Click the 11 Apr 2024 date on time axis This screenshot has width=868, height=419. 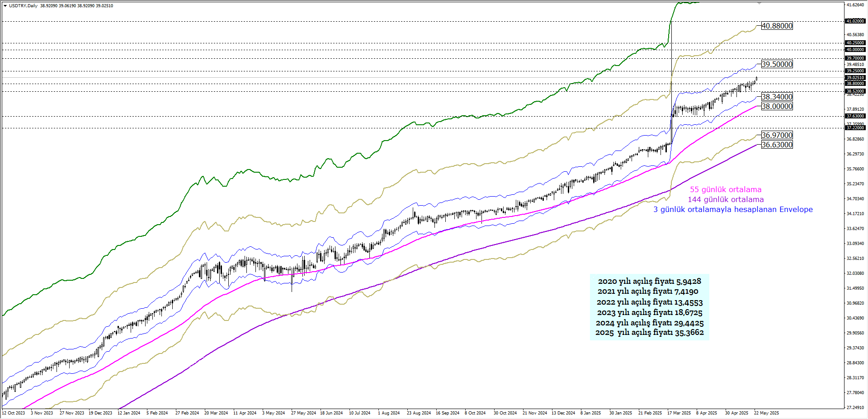click(245, 413)
